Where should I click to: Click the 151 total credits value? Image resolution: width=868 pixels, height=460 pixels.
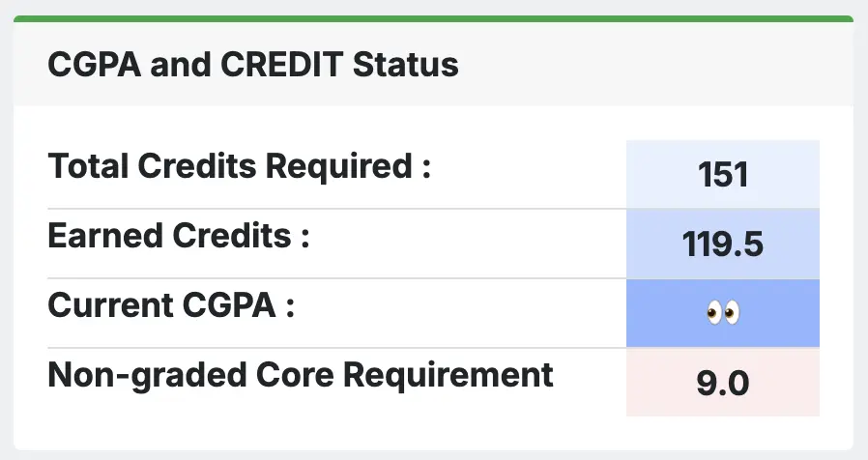[x=722, y=175]
